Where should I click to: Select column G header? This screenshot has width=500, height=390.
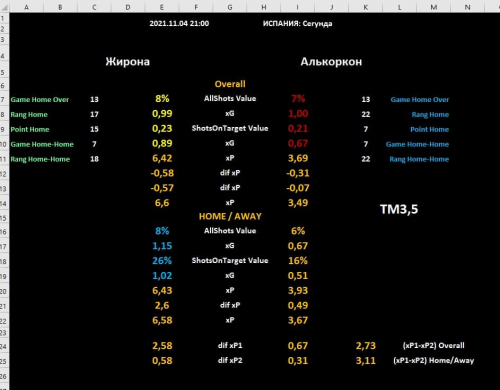230,7
